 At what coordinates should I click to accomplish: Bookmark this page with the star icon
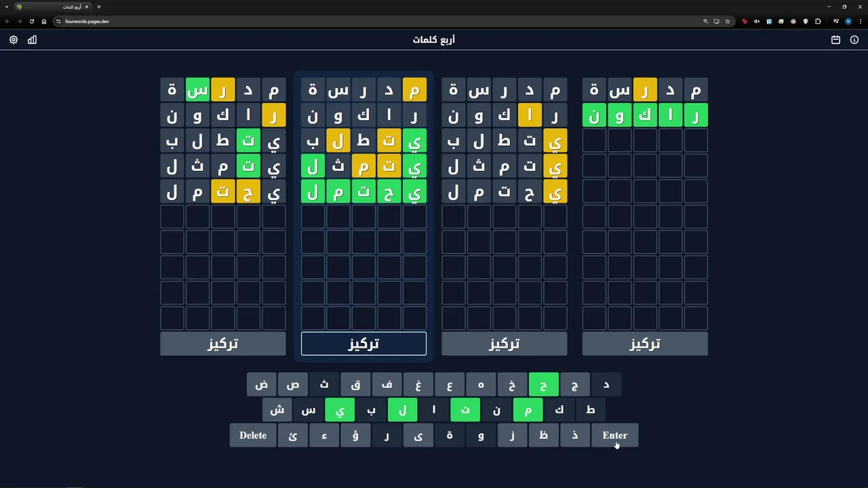click(728, 21)
